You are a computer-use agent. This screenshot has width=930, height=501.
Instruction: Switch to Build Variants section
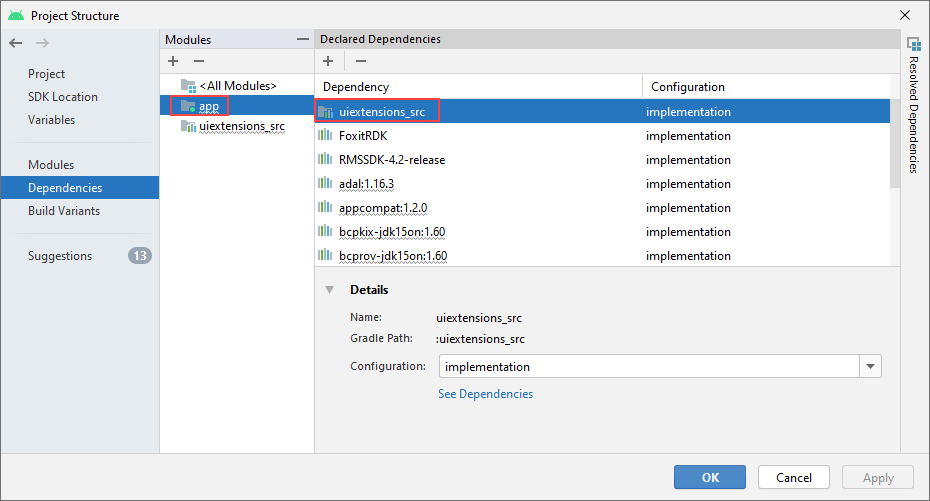tap(64, 210)
